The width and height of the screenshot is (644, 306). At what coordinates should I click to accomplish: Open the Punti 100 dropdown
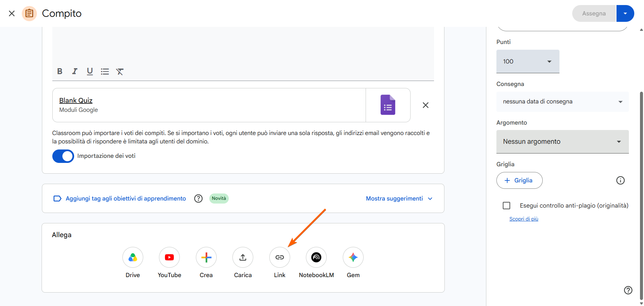pos(528,61)
